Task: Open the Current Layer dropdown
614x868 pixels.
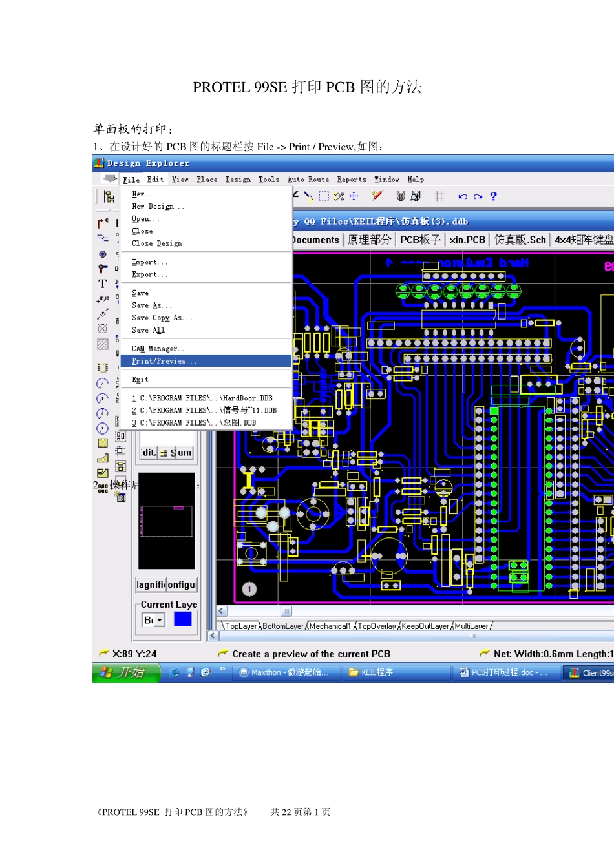Action: [159, 620]
